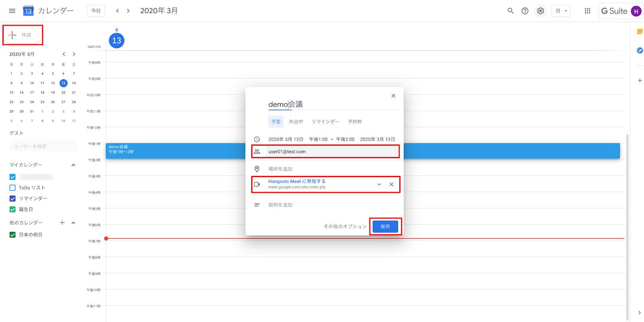Go to previous month in mini calendar
The image size is (644, 322).
[64, 54]
